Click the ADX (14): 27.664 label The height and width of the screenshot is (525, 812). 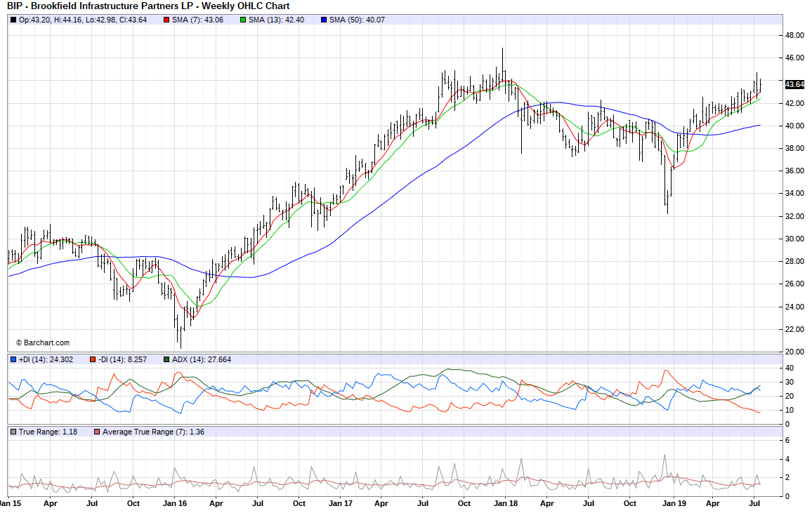pos(202,359)
